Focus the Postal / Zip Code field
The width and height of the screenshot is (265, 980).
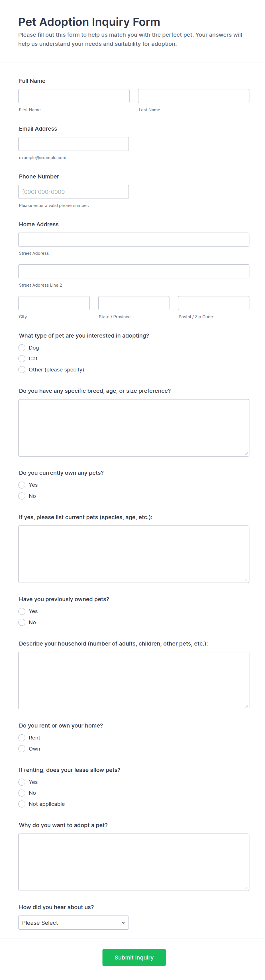pyautogui.click(x=213, y=303)
